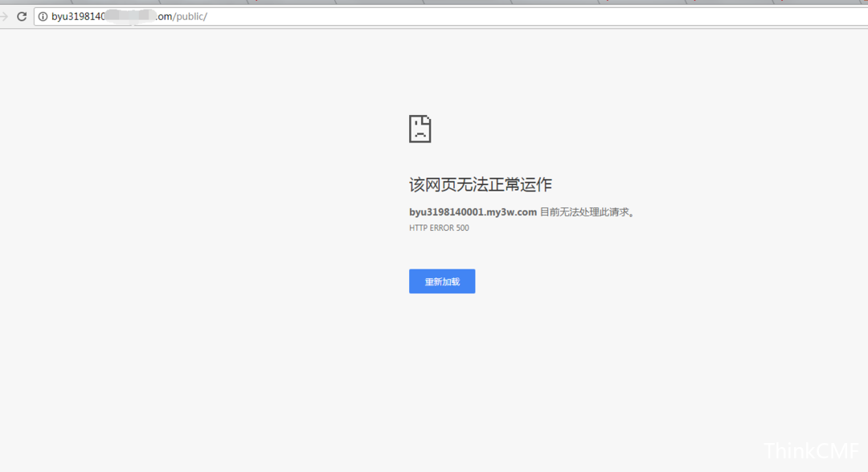Click the .com part of the URL
Screen dimensions: 868x472
click(164, 16)
